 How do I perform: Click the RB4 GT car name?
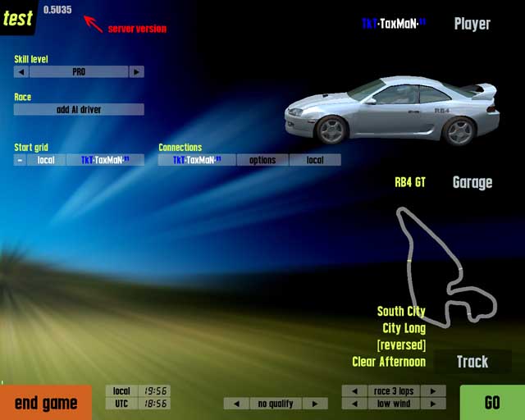pyautogui.click(x=410, y=183)
